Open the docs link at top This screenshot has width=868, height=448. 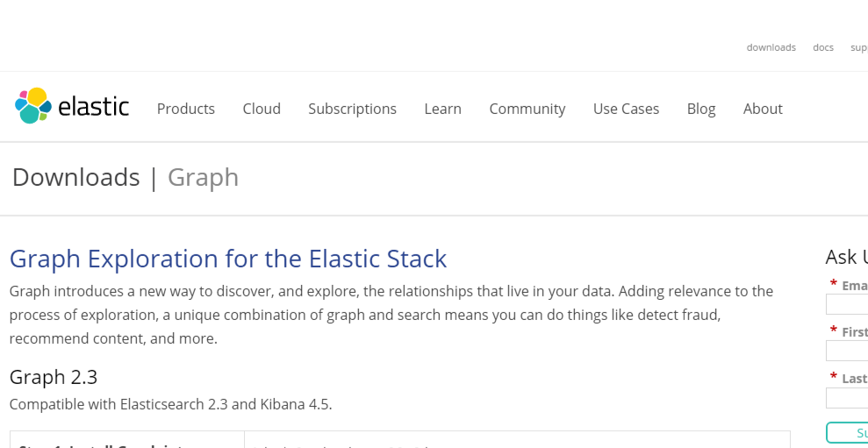click(x=822, y=47)
